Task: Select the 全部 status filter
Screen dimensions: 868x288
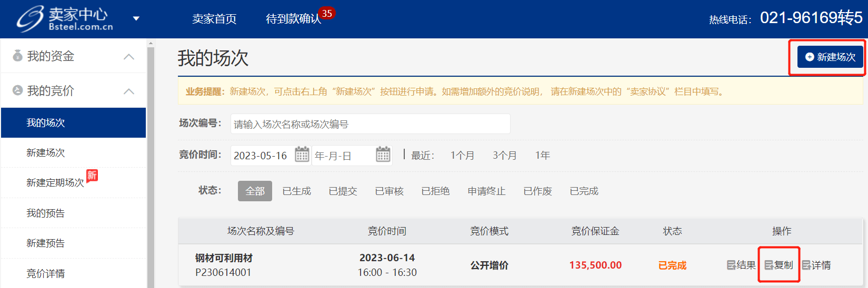Action: click(x=255, y=191)
